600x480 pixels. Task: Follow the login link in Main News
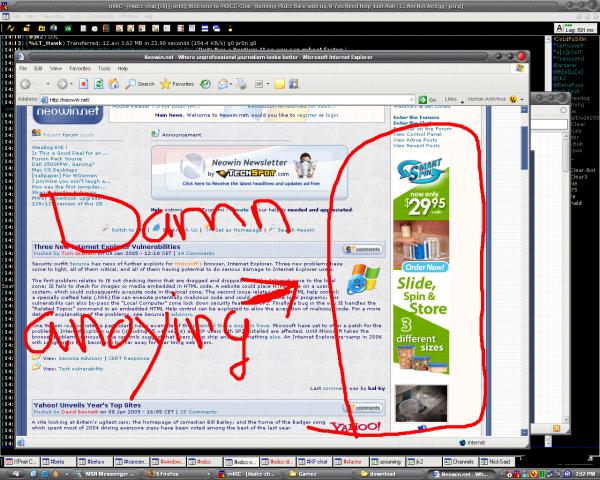pyautogui.click(x=332, y=115)
